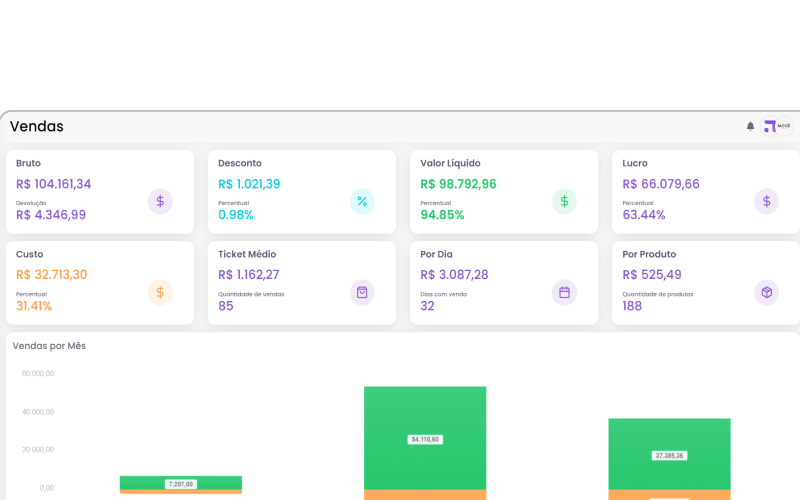Click the Lucro amount R$ 66.079,66
Screen dimensions: 800x500
tap(661, 184)
